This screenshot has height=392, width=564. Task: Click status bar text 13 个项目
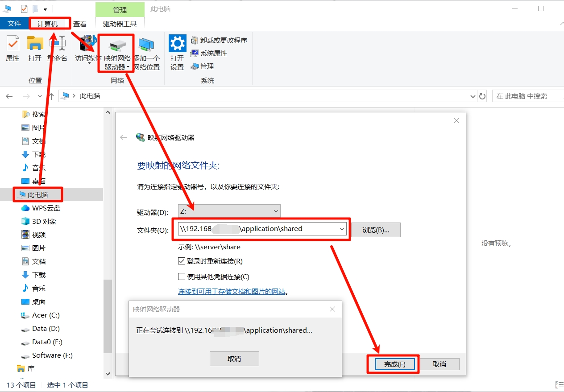21,385
